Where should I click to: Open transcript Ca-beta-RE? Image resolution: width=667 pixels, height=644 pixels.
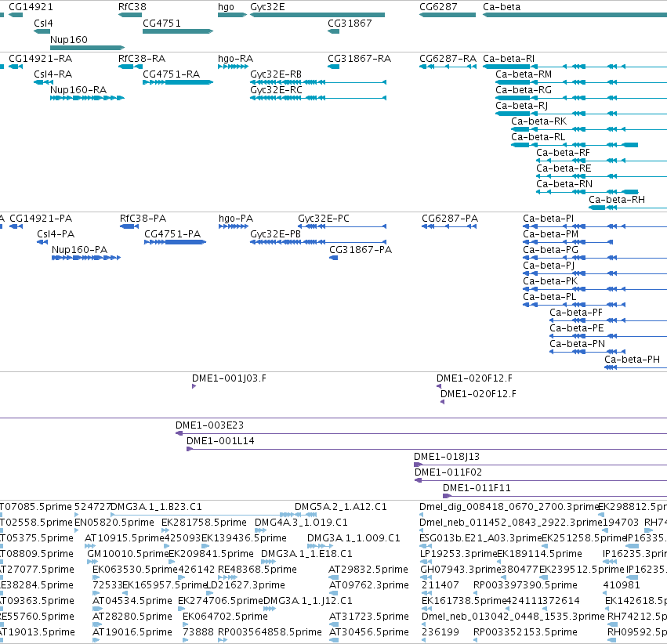click(x=564, y=168)
